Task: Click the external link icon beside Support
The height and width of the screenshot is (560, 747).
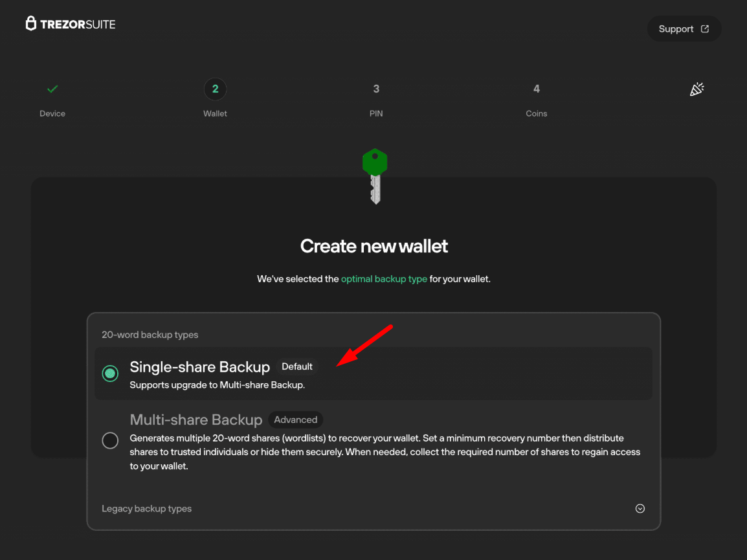Action: tap(705, 29)
